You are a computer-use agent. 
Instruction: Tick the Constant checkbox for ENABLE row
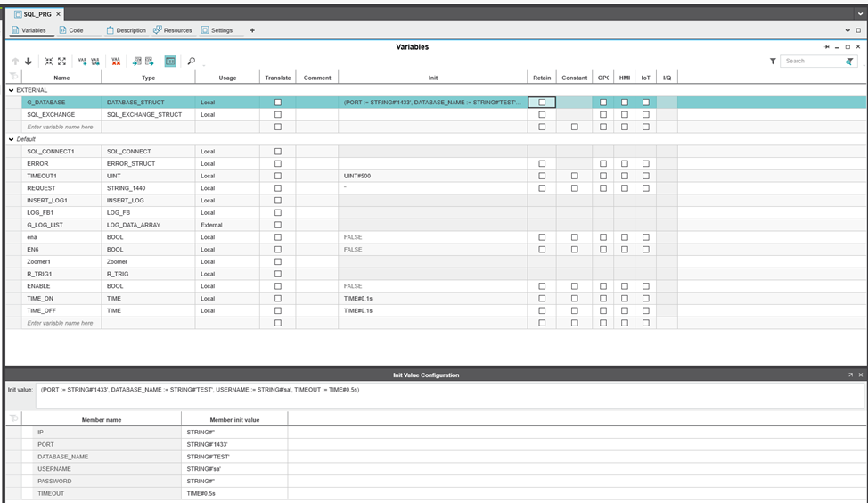574,286
